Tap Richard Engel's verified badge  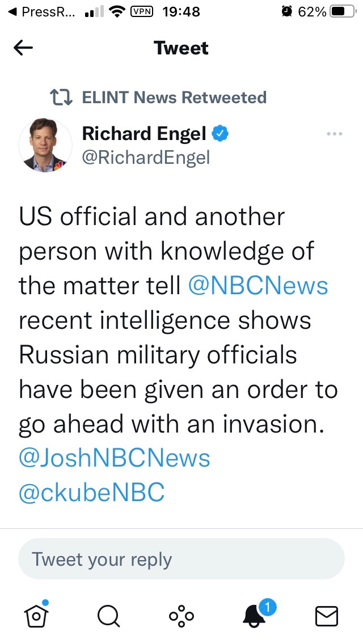pos(220,134)
